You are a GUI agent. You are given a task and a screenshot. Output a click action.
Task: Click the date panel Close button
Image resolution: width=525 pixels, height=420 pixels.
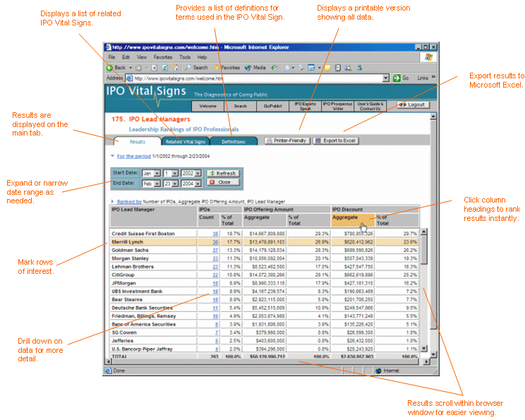pos(223,182)
